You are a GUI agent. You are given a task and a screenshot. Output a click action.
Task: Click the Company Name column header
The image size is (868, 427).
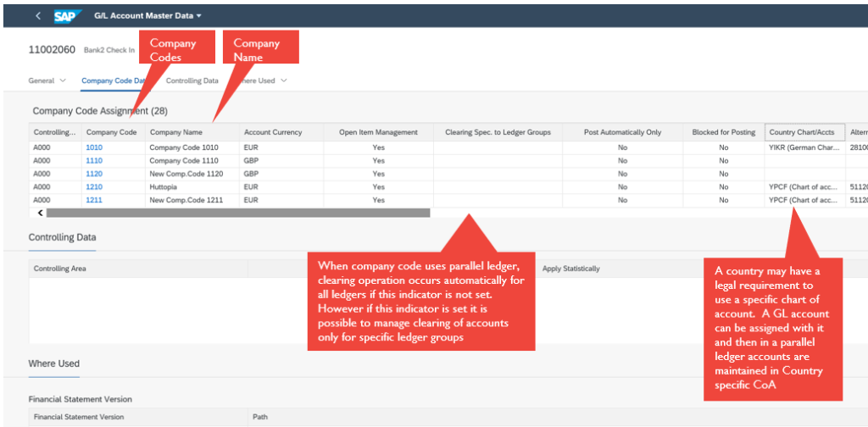click(192, 132)
